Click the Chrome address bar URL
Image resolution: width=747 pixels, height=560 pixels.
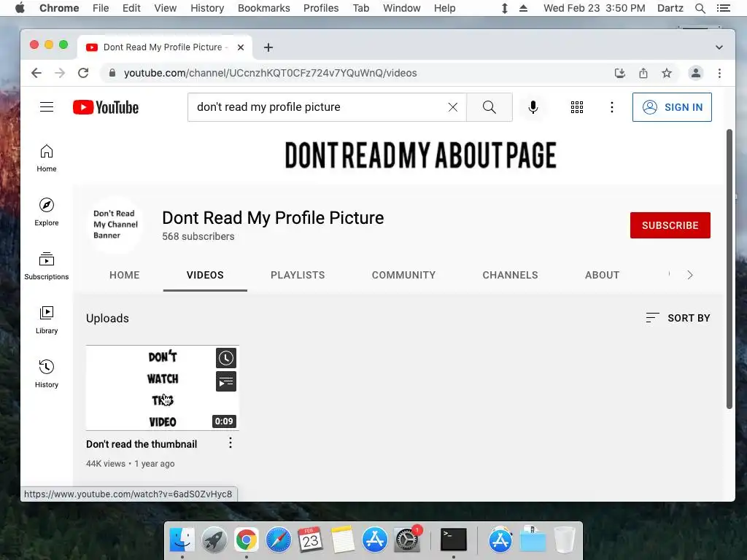270,73
